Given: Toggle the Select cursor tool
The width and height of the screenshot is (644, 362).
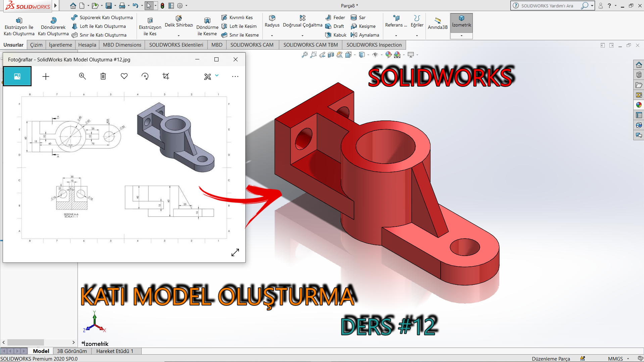Looking at the screenshot, I should [149, 6].
